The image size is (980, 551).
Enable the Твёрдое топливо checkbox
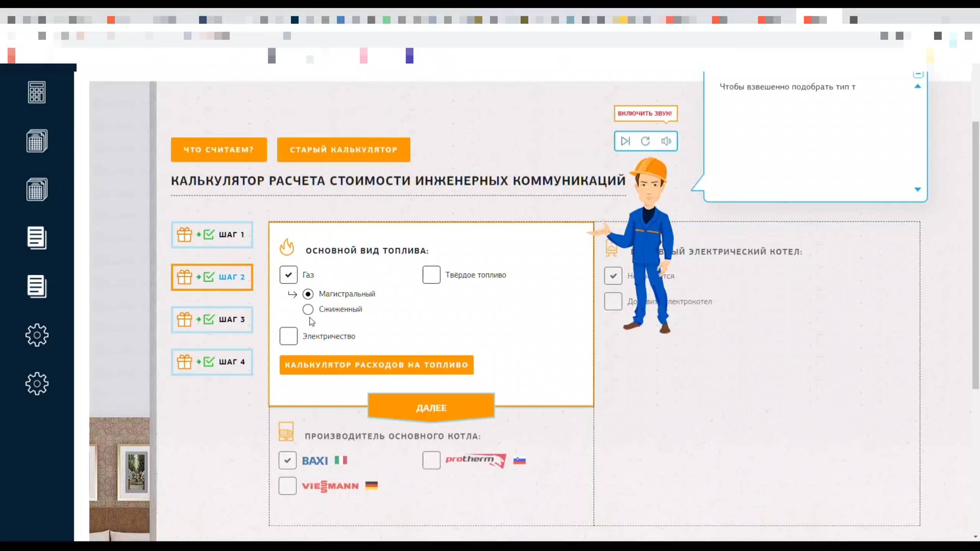(x=431, y=275)
